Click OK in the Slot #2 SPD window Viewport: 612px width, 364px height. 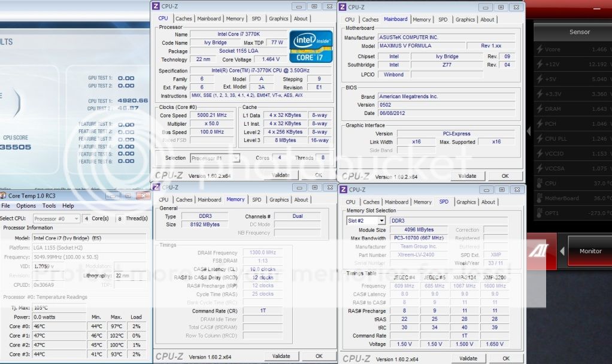coord(506,359)
